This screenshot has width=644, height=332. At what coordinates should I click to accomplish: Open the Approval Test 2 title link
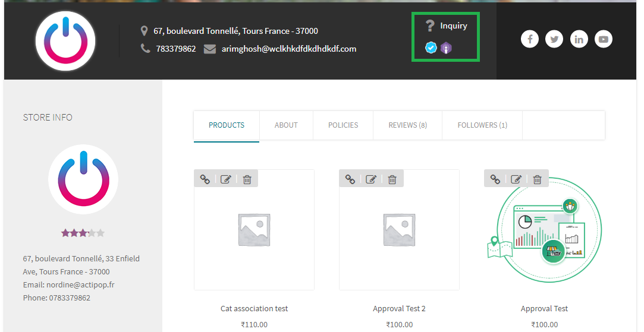point(399,309)
